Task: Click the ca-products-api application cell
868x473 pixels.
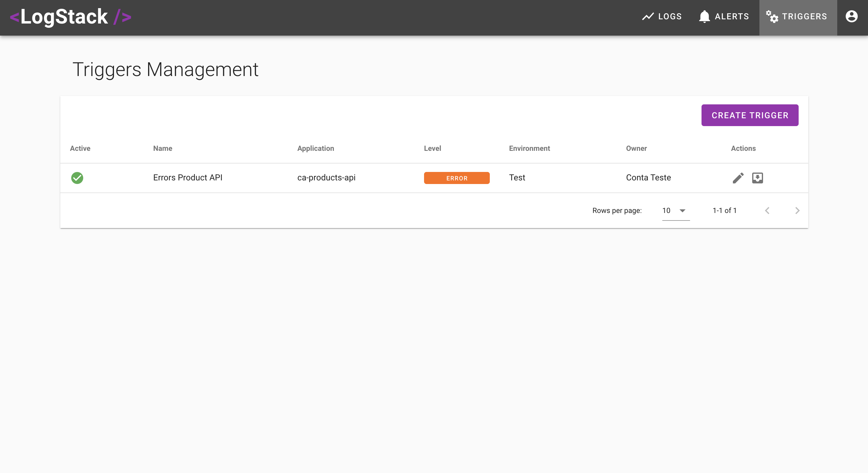Action: (326, 178)
